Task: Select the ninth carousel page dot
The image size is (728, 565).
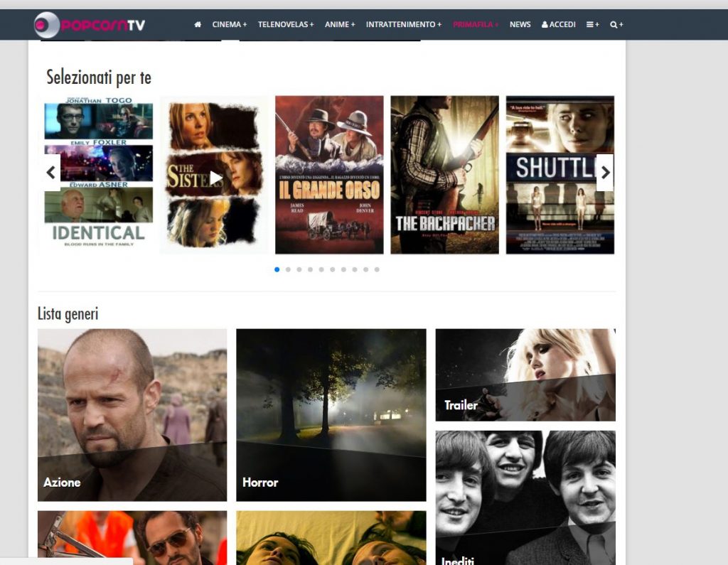Action: click(x=366, y=269)
